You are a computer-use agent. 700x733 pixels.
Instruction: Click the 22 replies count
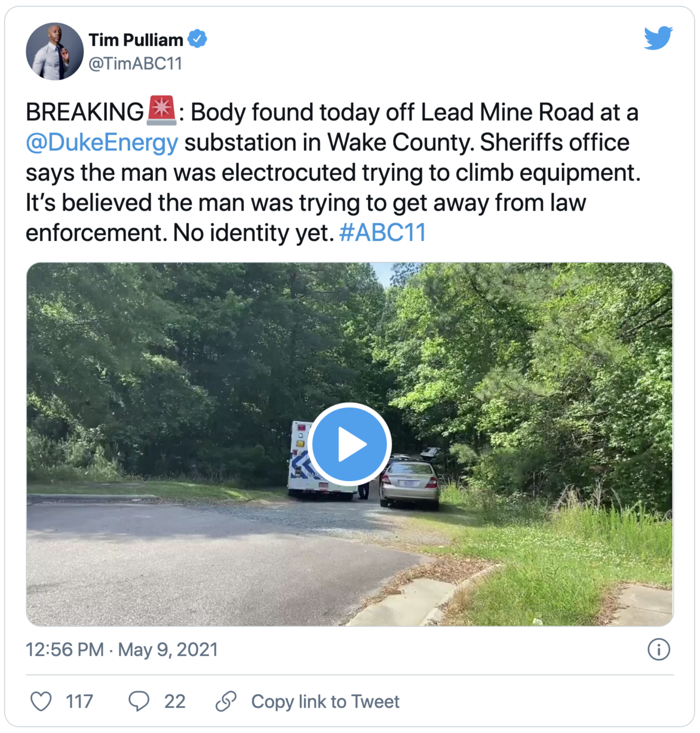(x=175, y=701)
